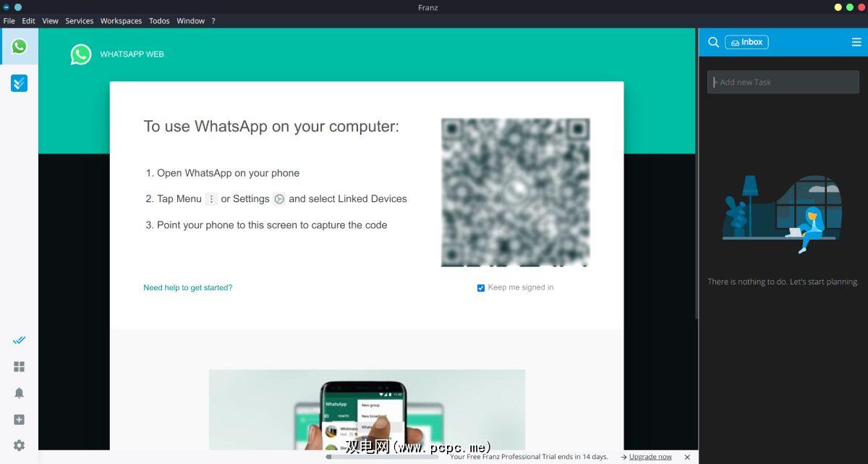
Task: Minimize the Franz window
Action: [x=838, y=7]
